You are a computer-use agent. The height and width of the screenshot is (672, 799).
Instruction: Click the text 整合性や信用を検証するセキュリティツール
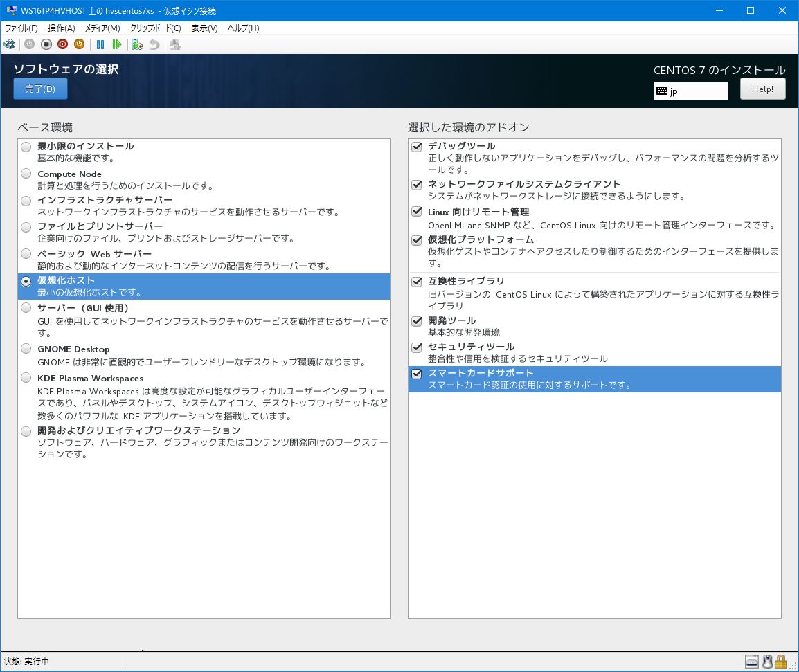518,358
